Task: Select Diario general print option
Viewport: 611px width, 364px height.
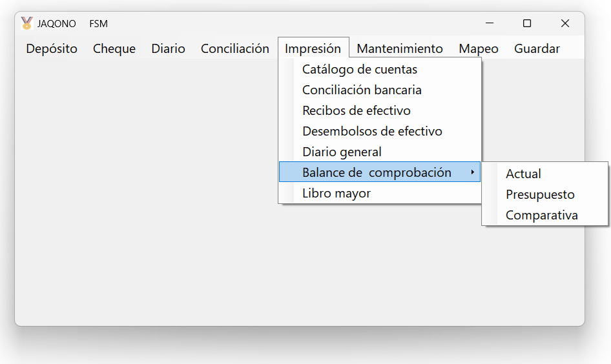Action: pyautogui.click(x=342, y=152)
